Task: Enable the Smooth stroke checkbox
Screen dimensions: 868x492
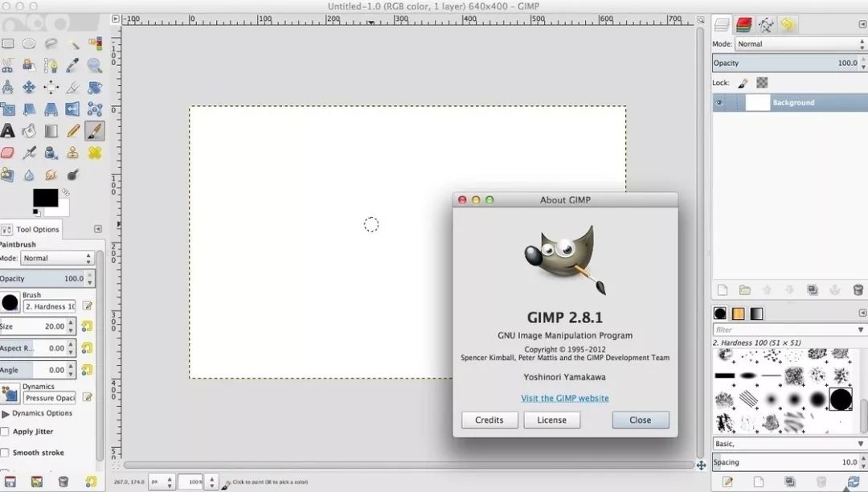Action: pos(5,453)
